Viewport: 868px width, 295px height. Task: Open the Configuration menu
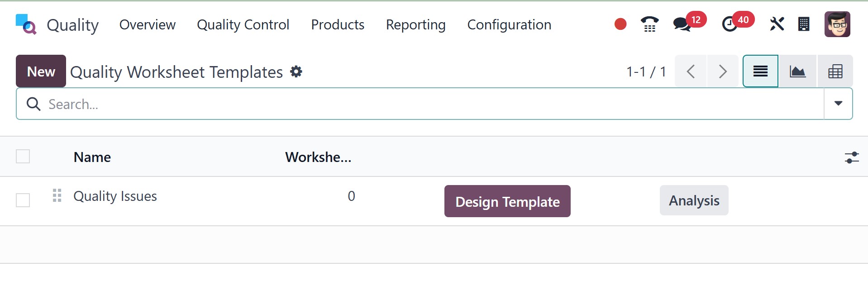pyautogui.click(x=509, y=24)
